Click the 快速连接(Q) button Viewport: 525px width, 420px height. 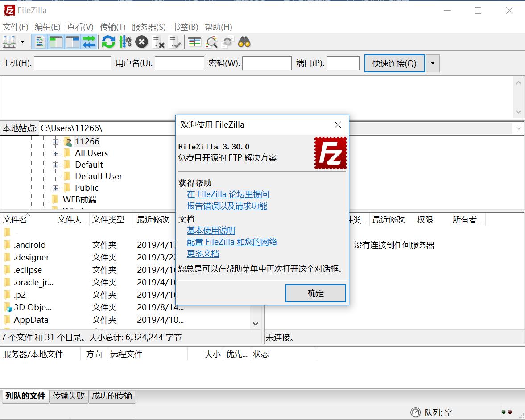click(394, 63)
